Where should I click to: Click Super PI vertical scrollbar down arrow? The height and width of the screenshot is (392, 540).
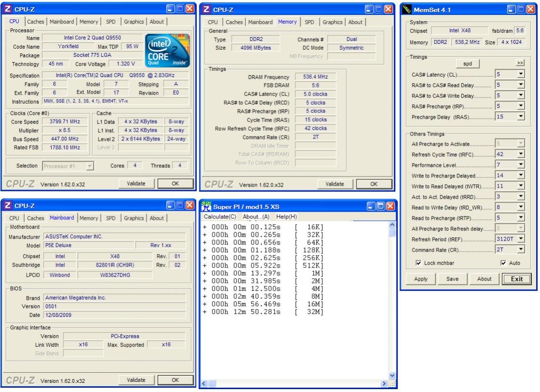pyautogui.click(x=392, y=376)
